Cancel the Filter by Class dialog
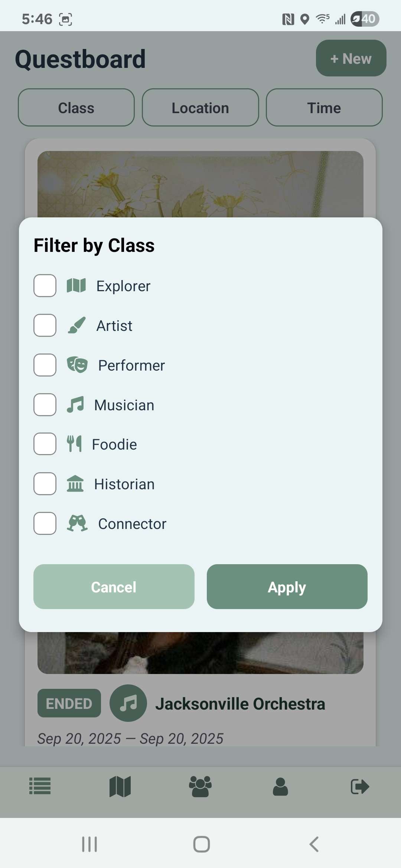 pyautogui.click(x=114, y=587)
